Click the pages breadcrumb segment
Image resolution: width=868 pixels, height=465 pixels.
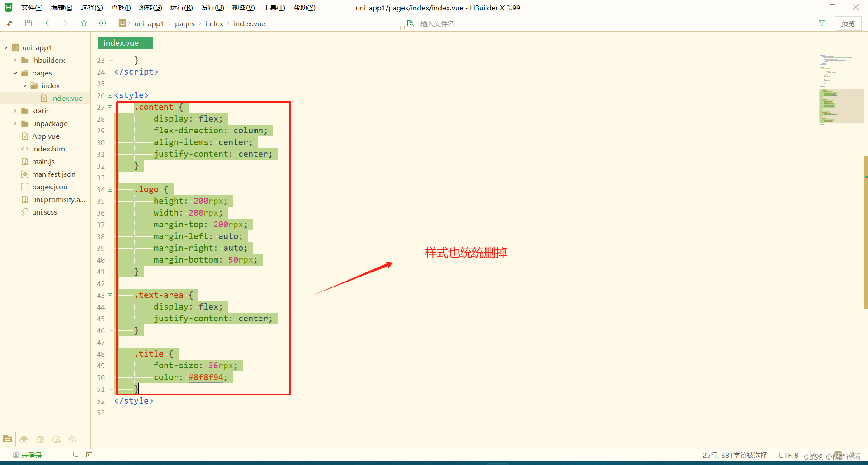point(185,23)
